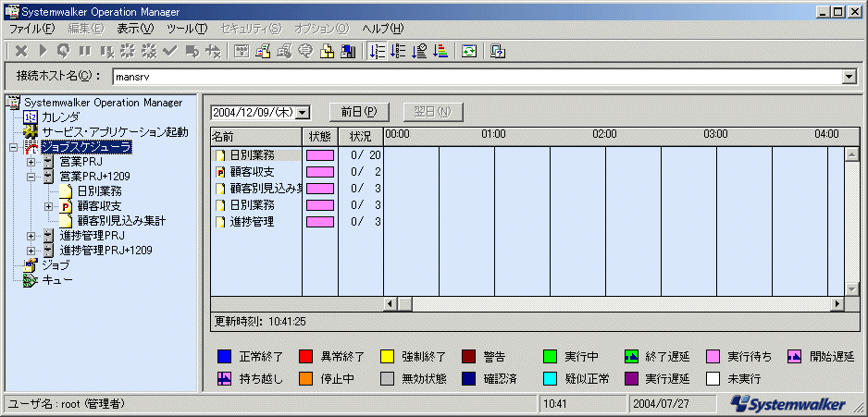Open the ツール menu
Screen dimensions: 868x417
point(187,29)
